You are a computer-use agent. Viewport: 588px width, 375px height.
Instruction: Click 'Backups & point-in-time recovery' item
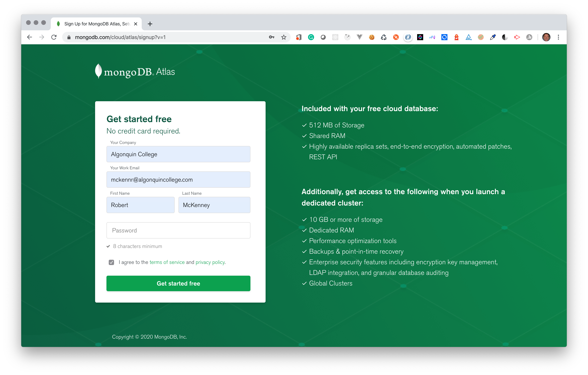click(356, 251)
